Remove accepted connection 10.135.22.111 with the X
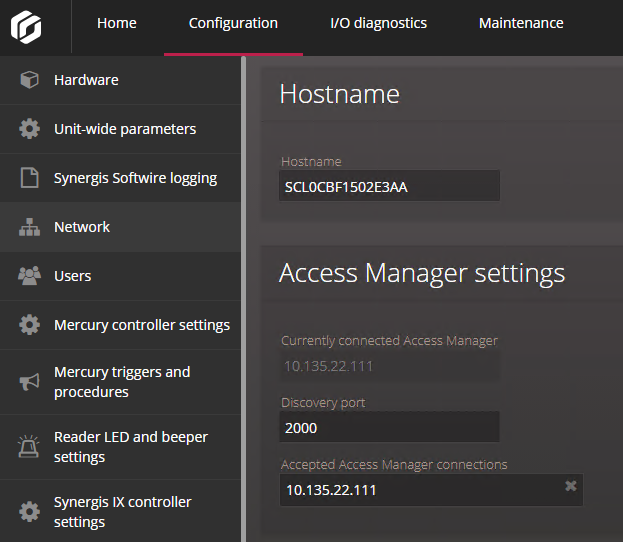The image size is (623, 542). (x=571, y=486)
